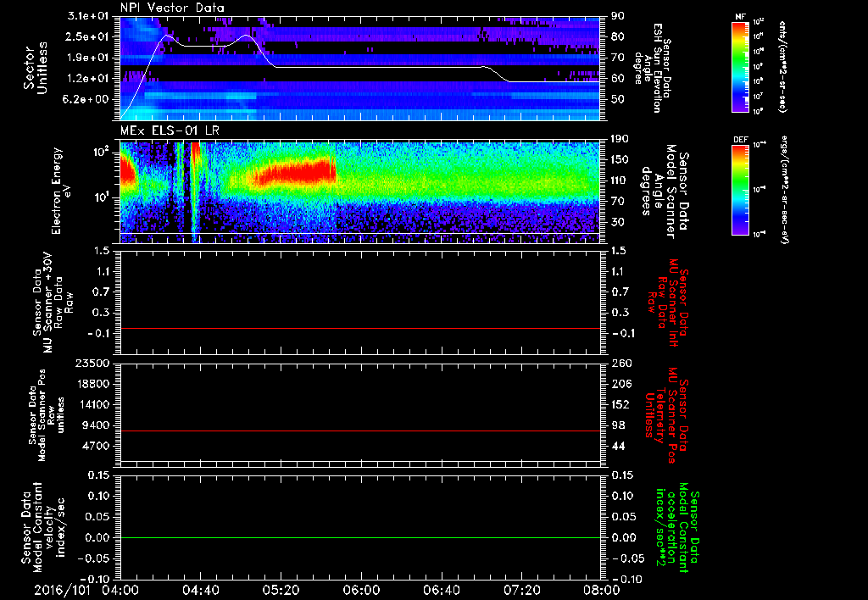Screen dimensions: 868x600
Task: Click the "9400" scanner position tick value
Action: click(95, 425)
